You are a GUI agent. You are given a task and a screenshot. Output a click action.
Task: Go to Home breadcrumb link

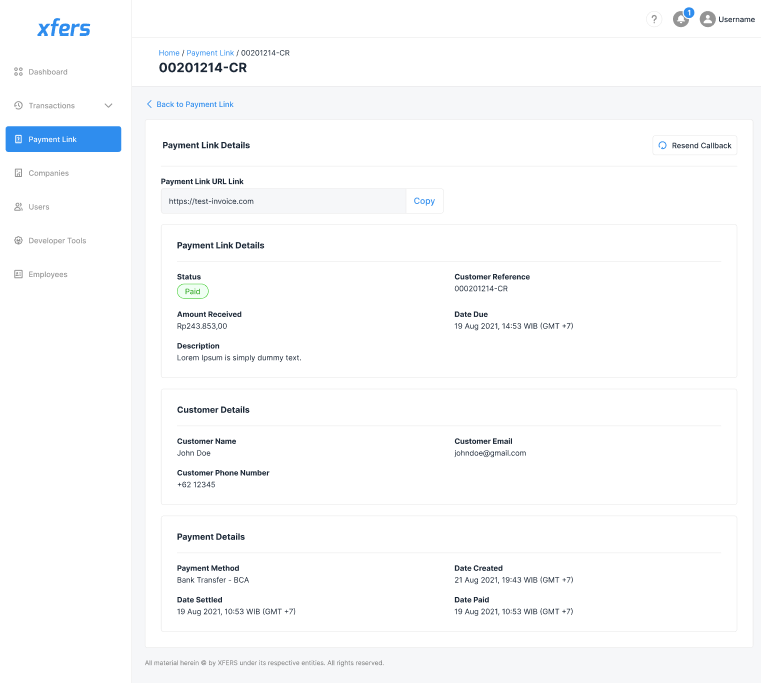[169, 53]
